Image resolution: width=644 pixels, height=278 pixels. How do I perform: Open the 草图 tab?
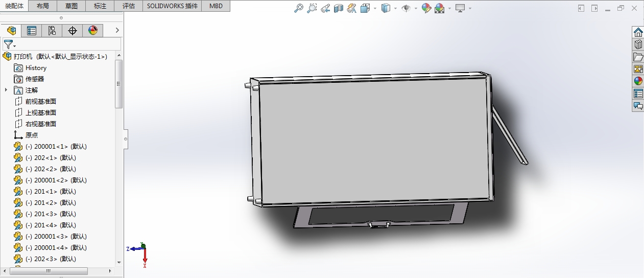[71, 6]
